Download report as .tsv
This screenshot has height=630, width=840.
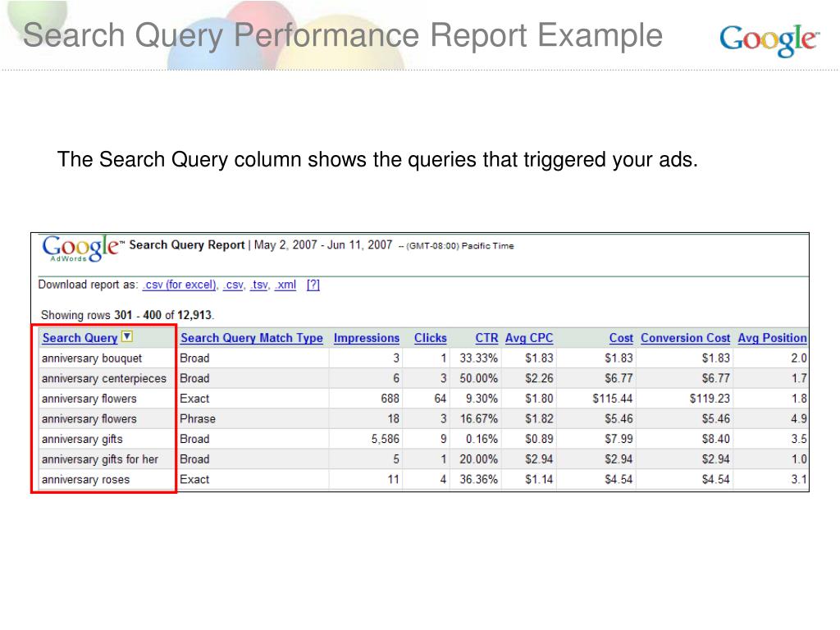(259, 285)
